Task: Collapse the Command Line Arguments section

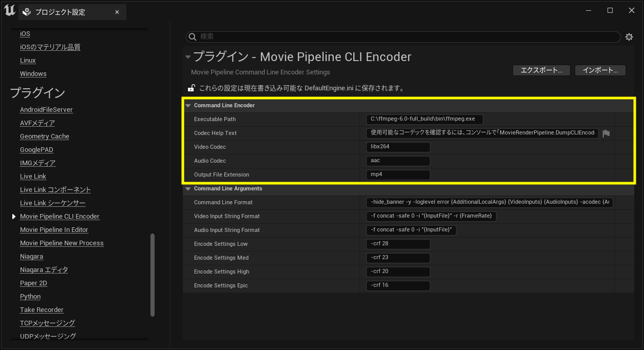Action: pos(188,188)
